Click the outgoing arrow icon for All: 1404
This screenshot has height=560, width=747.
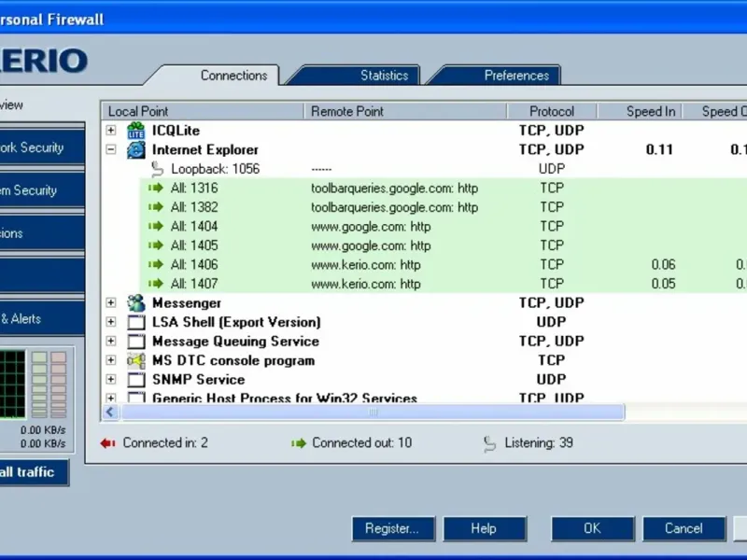click(x=156, y=226)
